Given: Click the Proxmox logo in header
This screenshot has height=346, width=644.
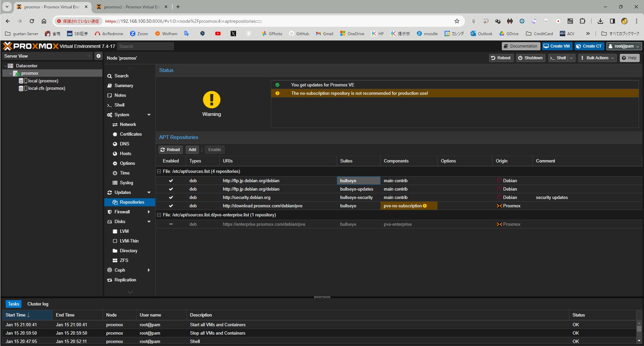Looking at the screenshot, I should coord(31,46).
